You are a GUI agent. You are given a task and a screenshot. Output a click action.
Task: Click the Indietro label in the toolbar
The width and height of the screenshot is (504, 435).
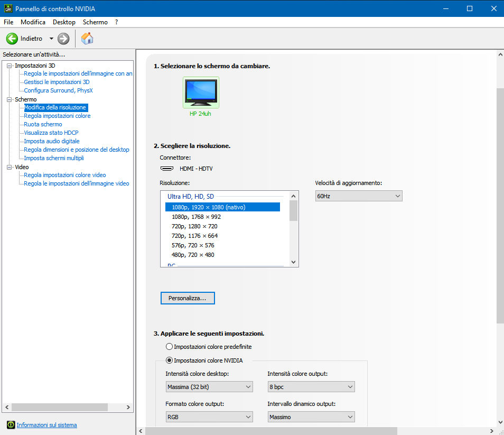[31, 39]
